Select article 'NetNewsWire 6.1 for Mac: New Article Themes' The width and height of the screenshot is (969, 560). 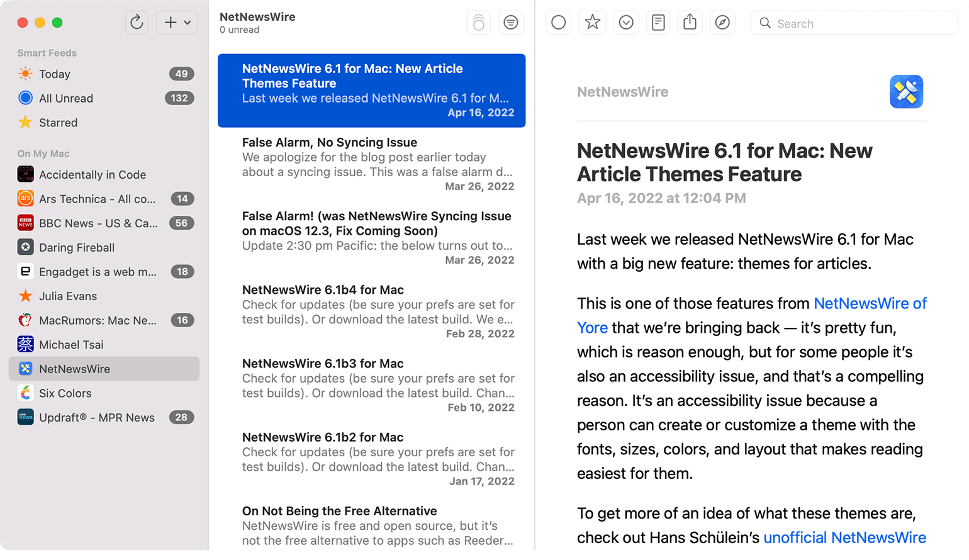click(x=371, y=91)
